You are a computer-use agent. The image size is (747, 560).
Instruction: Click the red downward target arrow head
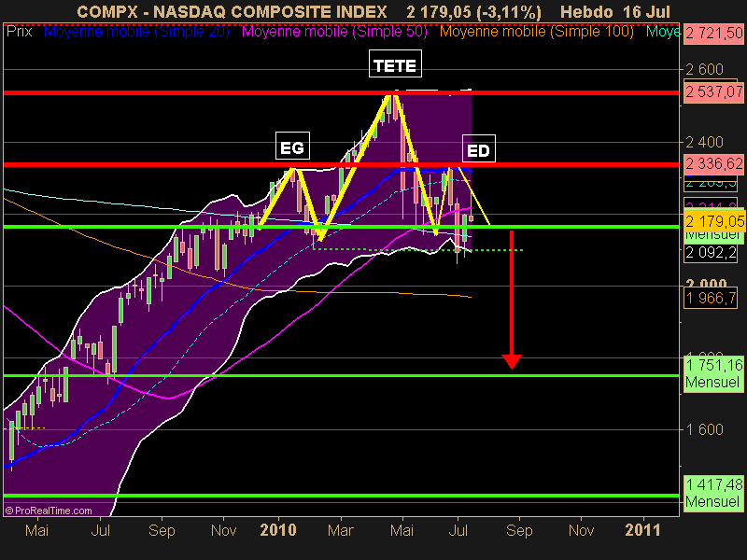(512, 361)
